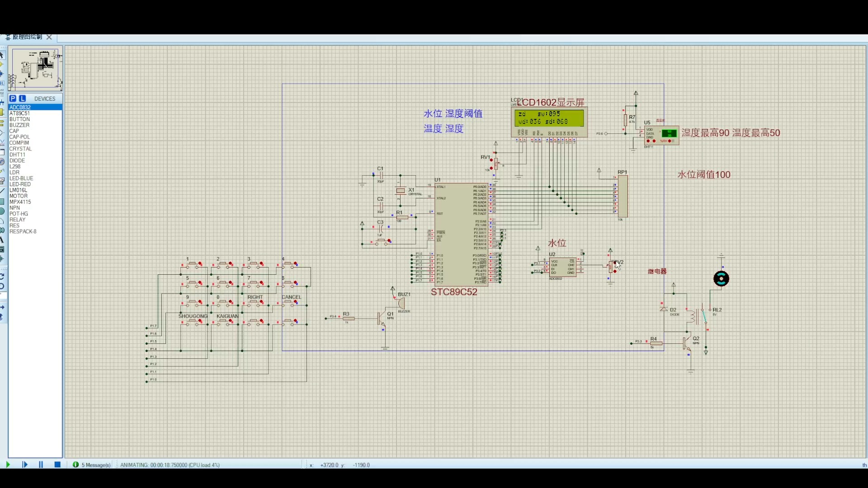
Task: Select RESPACK-8 in the devices list
Action: [x=35, y=231]
